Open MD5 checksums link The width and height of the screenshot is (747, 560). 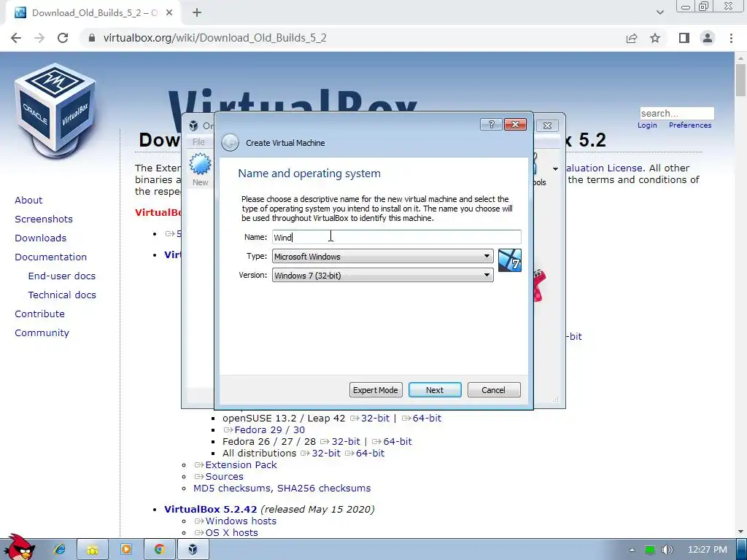pyautogui.click(x=233, y=488)
